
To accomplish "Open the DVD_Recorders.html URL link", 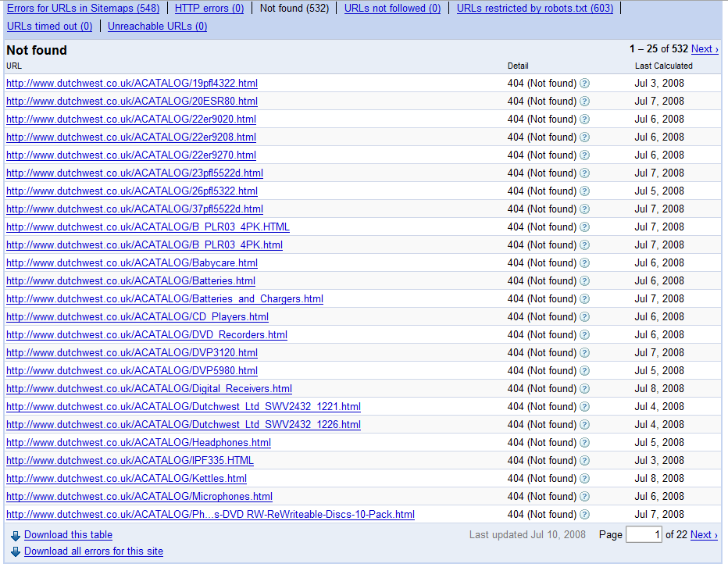I will click(x=146, y=335).
